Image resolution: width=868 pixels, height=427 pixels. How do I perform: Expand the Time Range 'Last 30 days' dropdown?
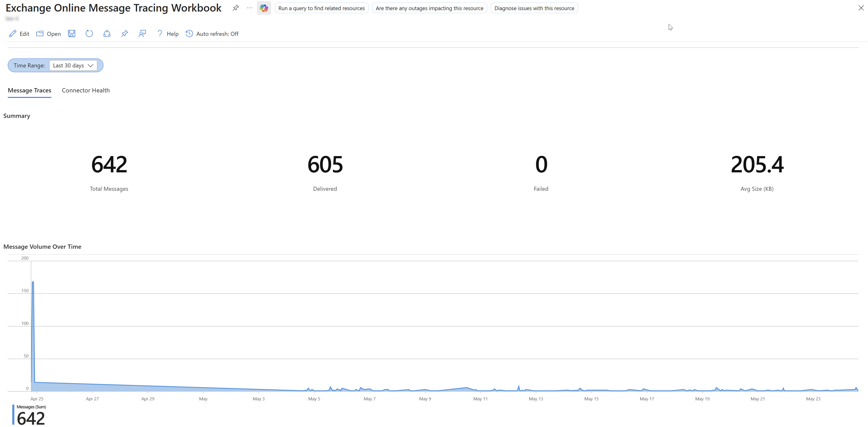coord(73,66)
